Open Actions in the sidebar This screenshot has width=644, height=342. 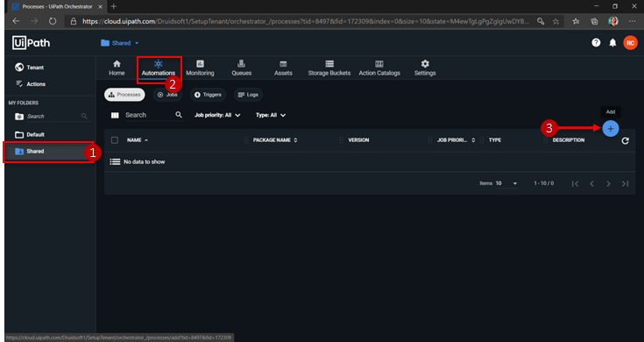click(x=31, y=84)
